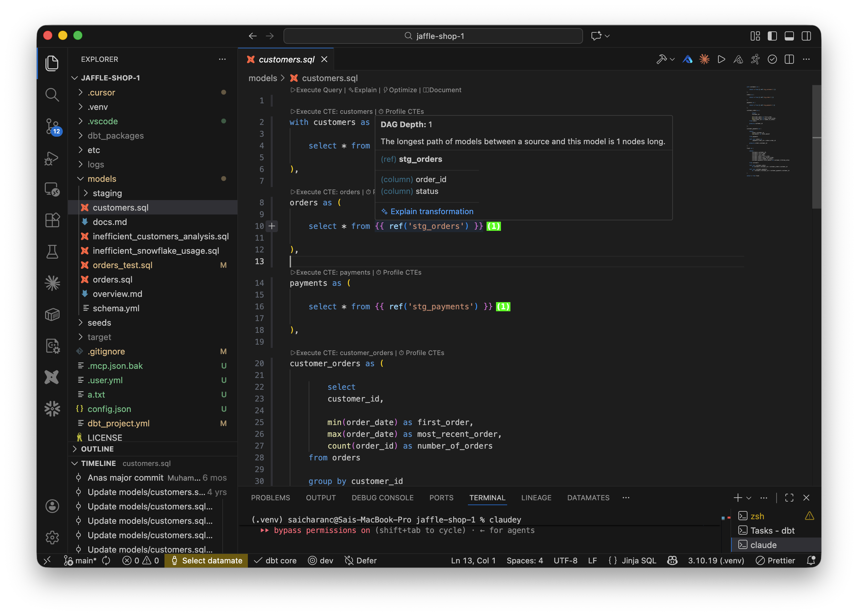
Task: Close the customers.sql tab
Action: pyautogui.click(x=324, y=60)
